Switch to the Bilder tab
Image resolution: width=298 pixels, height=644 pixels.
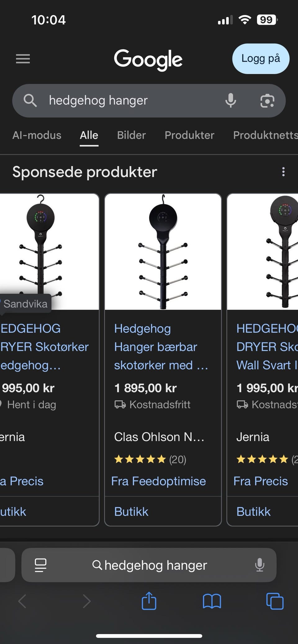(x=131, y=135)
